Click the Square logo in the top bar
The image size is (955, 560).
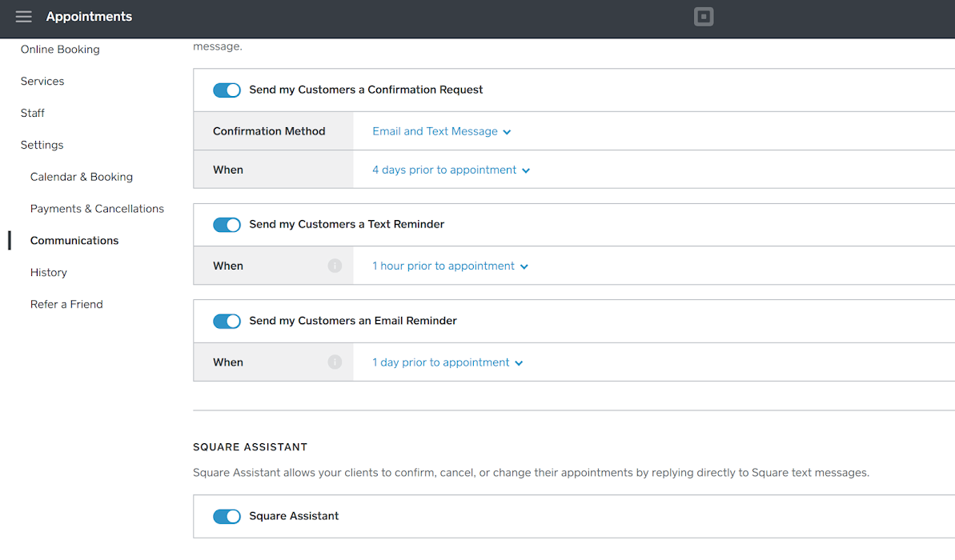703,16
